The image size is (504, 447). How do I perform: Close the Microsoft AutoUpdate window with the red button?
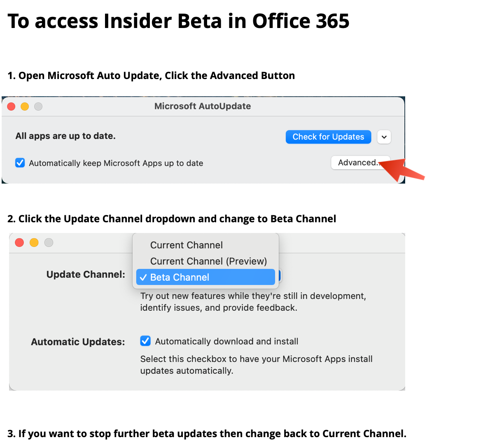click(x=12, y=107)
